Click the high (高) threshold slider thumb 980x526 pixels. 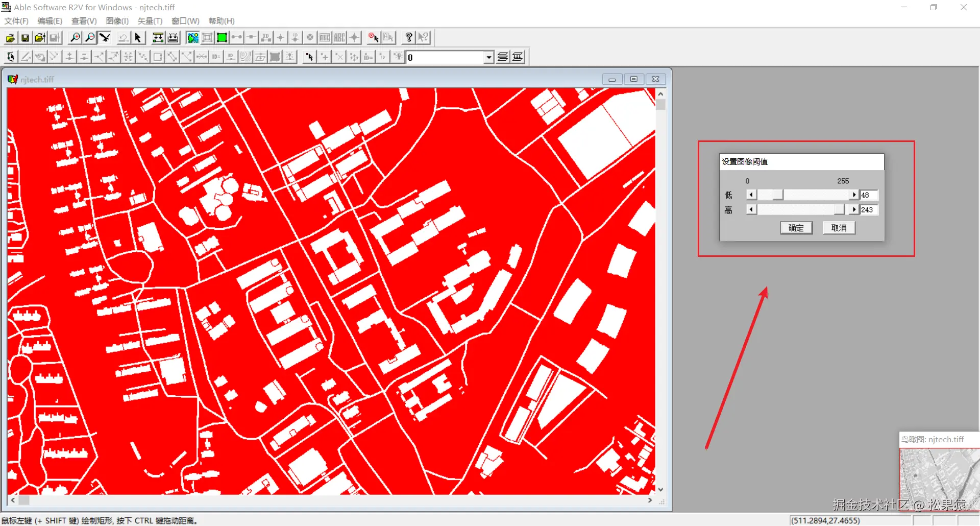click(x=839, y=209)
